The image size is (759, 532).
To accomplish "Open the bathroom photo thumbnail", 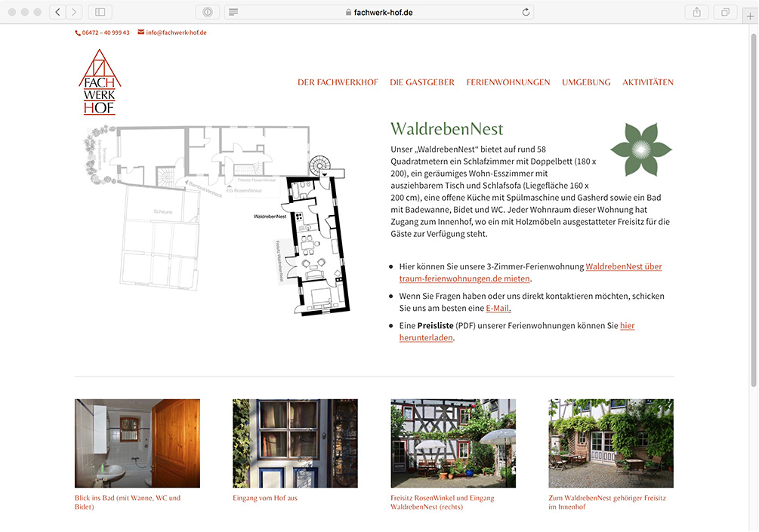I will pos(137,443).
